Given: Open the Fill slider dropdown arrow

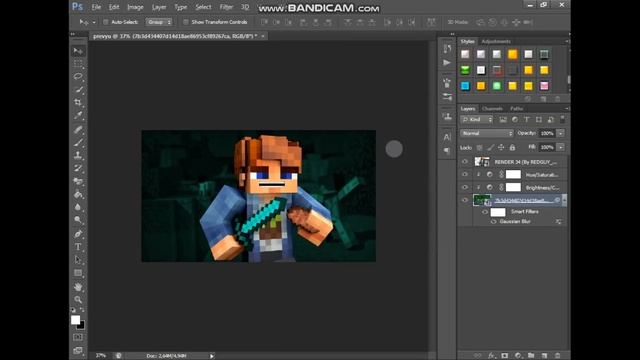Looking at the screenshot, I should [x=561, y=147].
